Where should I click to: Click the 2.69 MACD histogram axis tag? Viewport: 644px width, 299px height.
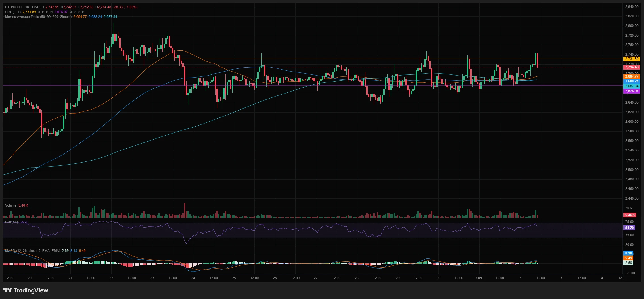(x=629, y=263)
